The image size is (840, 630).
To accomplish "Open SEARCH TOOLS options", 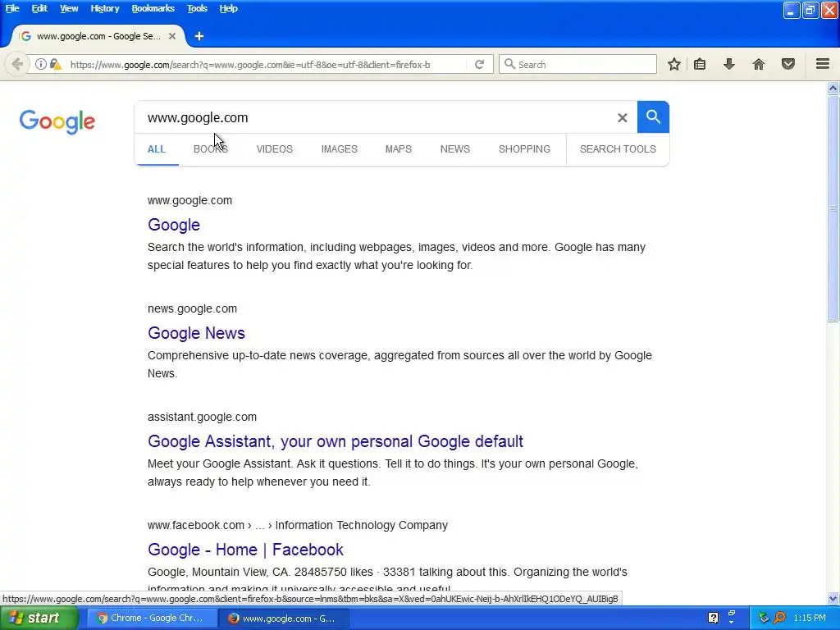I will (618, 149).
